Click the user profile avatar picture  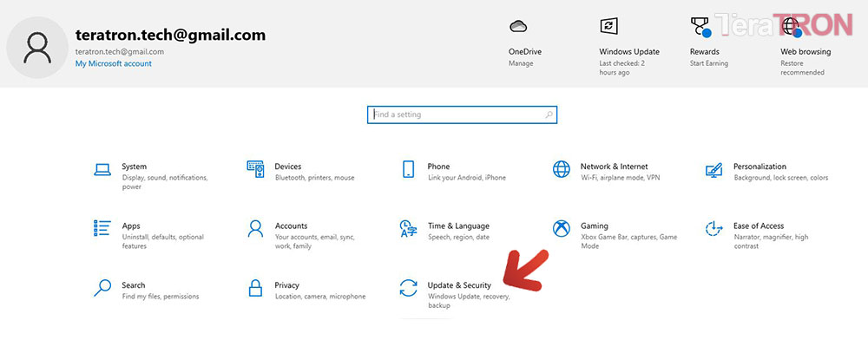(37, 48)
